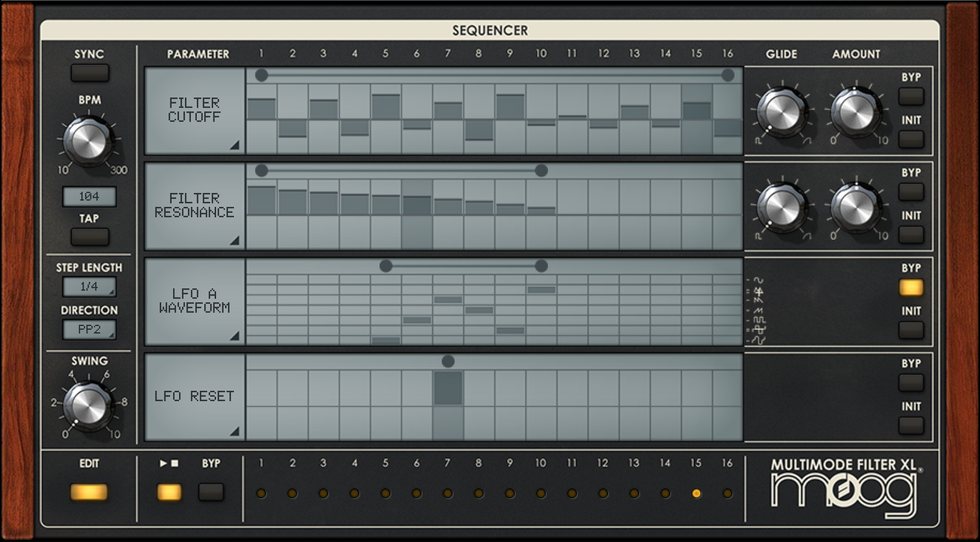Click the TAP tempo button

coord(90,236)
